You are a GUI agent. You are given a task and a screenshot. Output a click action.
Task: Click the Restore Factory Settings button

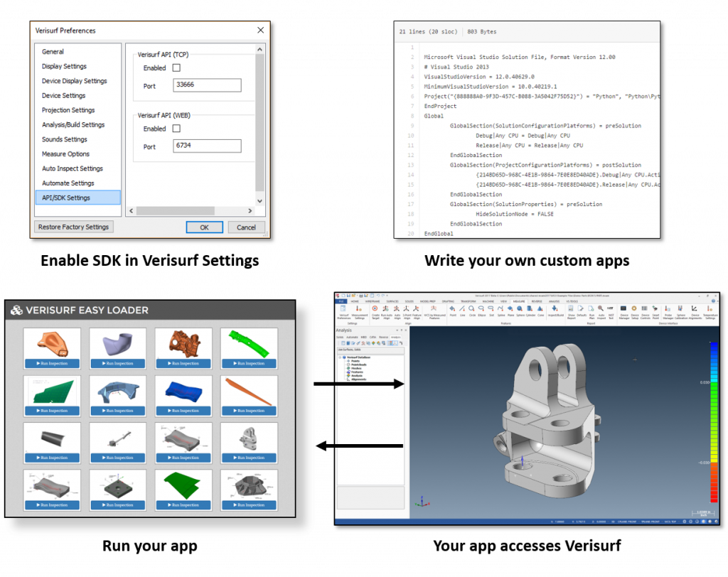73,227
